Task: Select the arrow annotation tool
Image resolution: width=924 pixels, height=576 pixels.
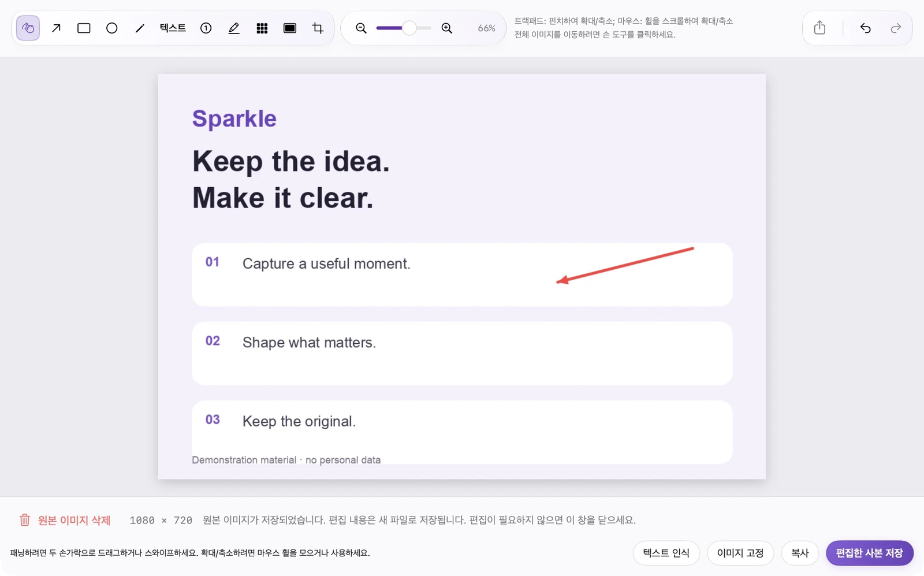Action: 56,28
